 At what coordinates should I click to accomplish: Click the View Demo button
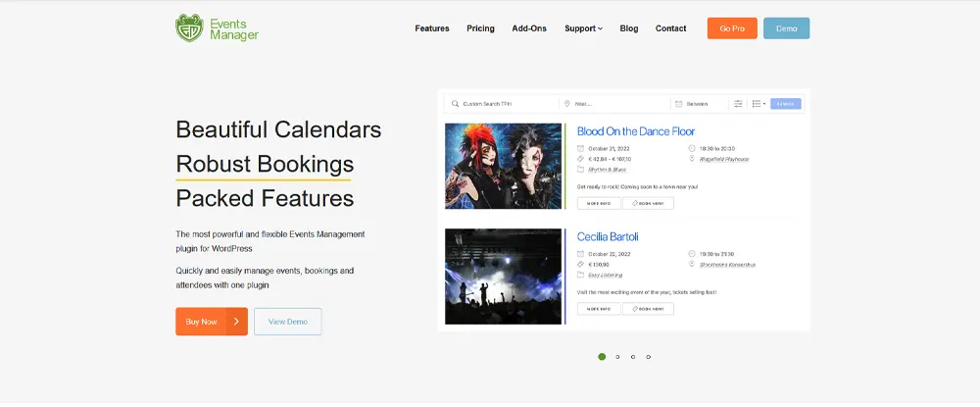click(x=288, y=322)
